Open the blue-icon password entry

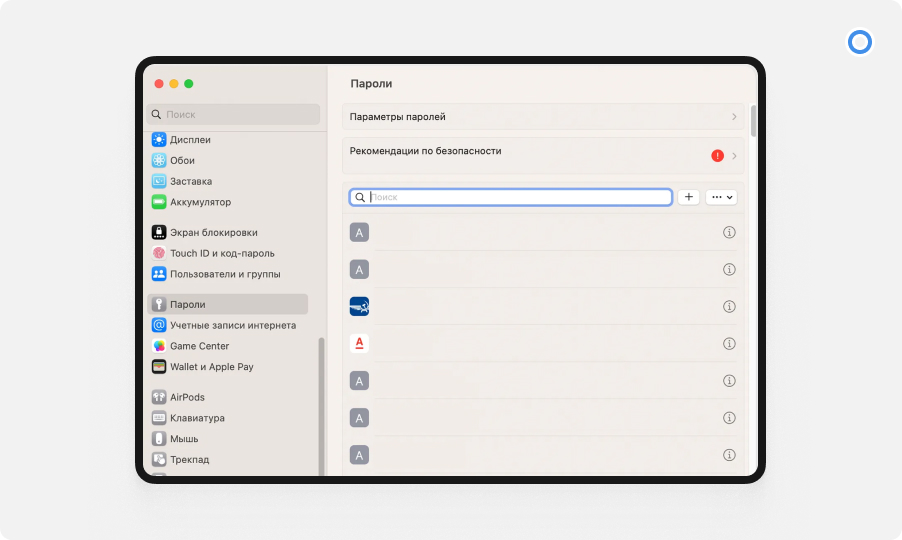[x=540, y=307]
